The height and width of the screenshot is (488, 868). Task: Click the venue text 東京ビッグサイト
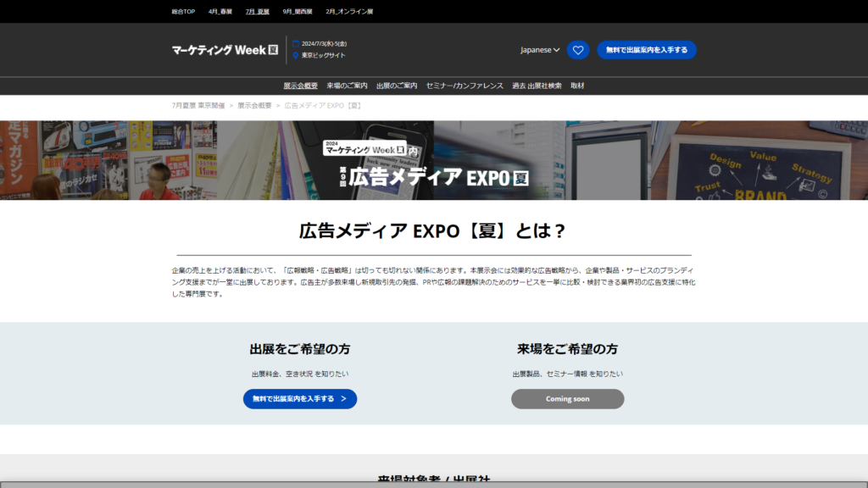pyautogui.click(x=323, y=55)
